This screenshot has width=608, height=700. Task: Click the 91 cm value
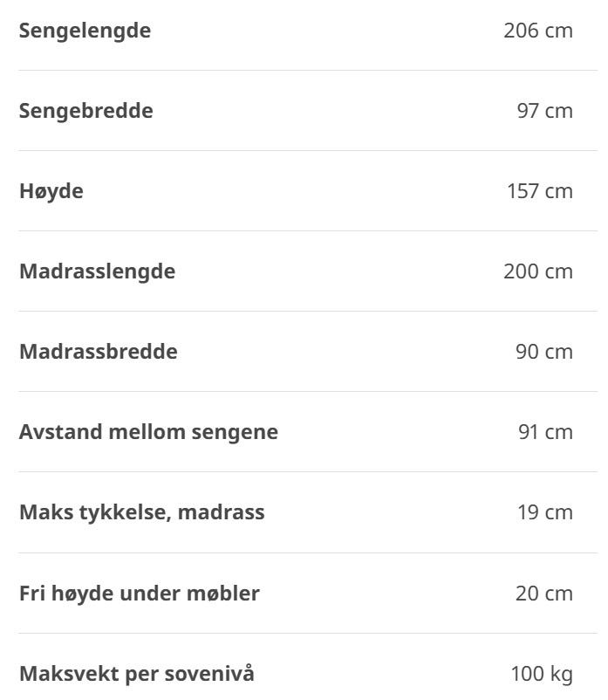(545, 433)
